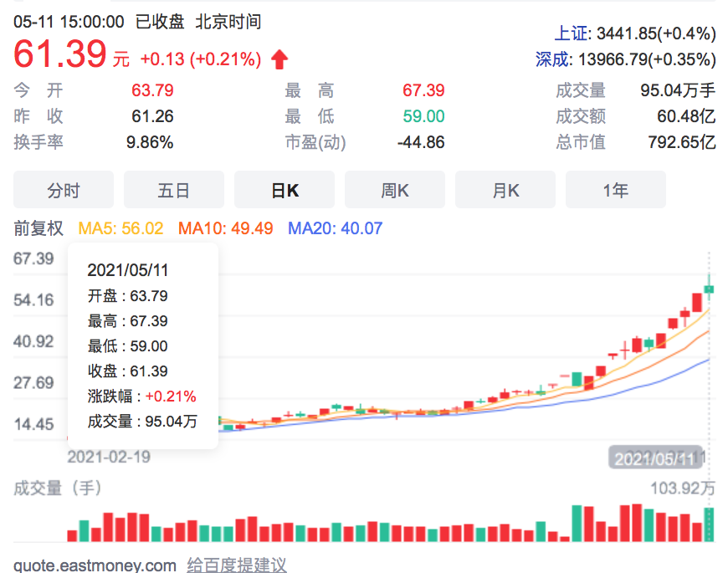
Task: Show the 1年 one-year chart
Action: (x=616, y=190)
